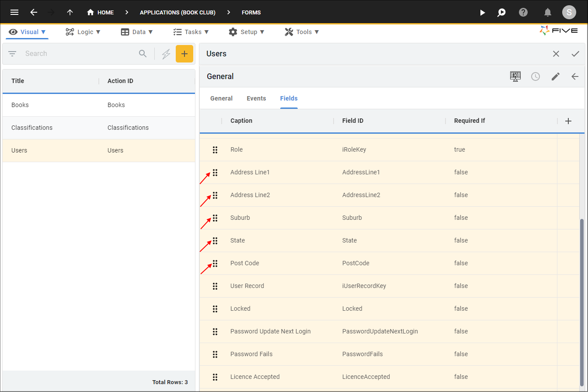
Task: Select the Books form row
Action: pyautogui.click(x=99, y=105)
